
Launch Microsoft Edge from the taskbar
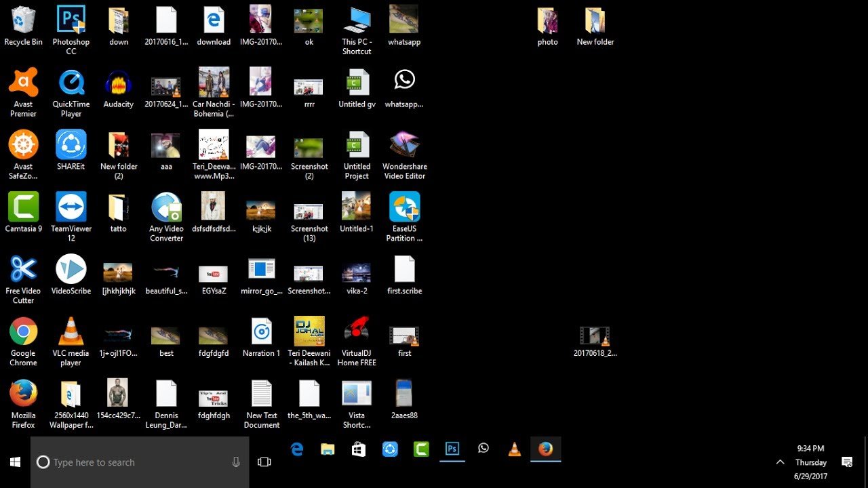click(297, 449)
